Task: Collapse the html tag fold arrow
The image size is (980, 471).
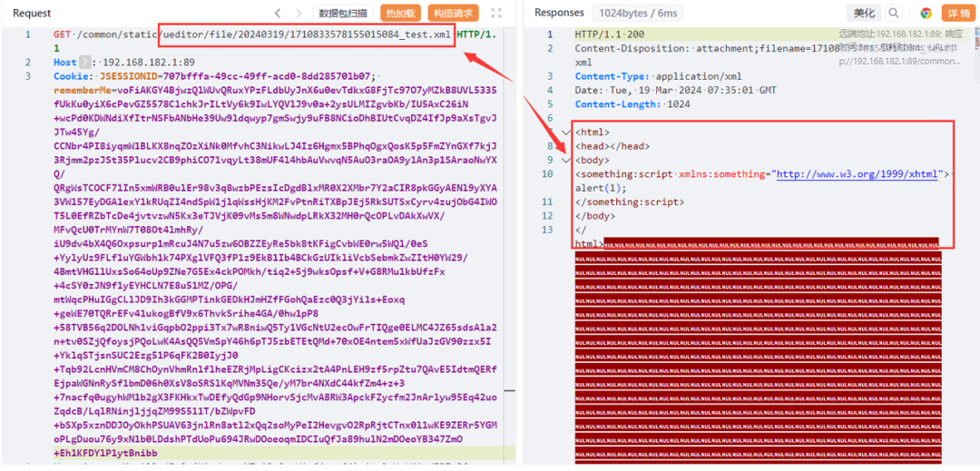Action: pos(566,132)
